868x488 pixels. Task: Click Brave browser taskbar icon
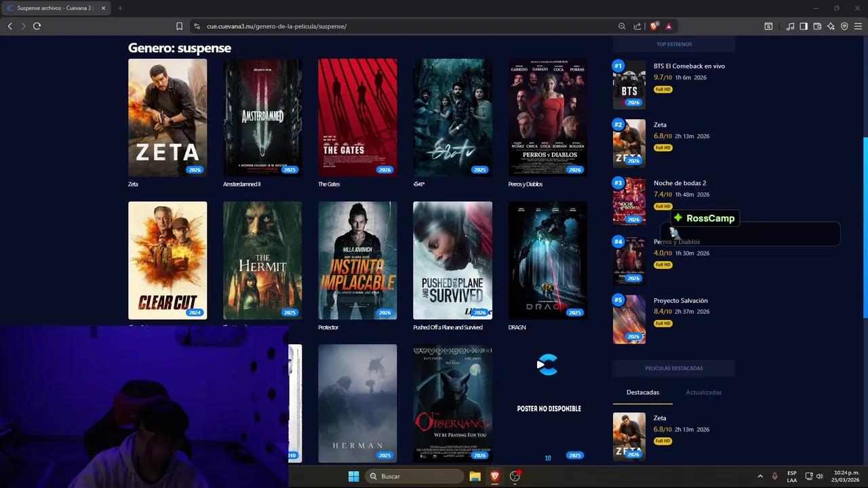(495, 476)
